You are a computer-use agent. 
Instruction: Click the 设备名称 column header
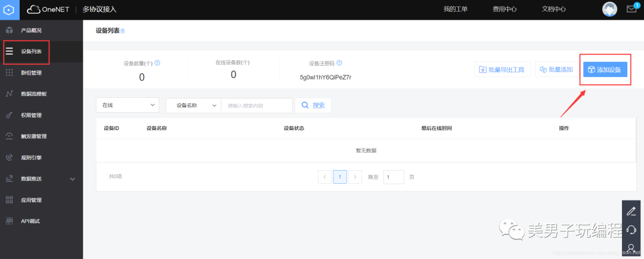[x=156, y=128]
